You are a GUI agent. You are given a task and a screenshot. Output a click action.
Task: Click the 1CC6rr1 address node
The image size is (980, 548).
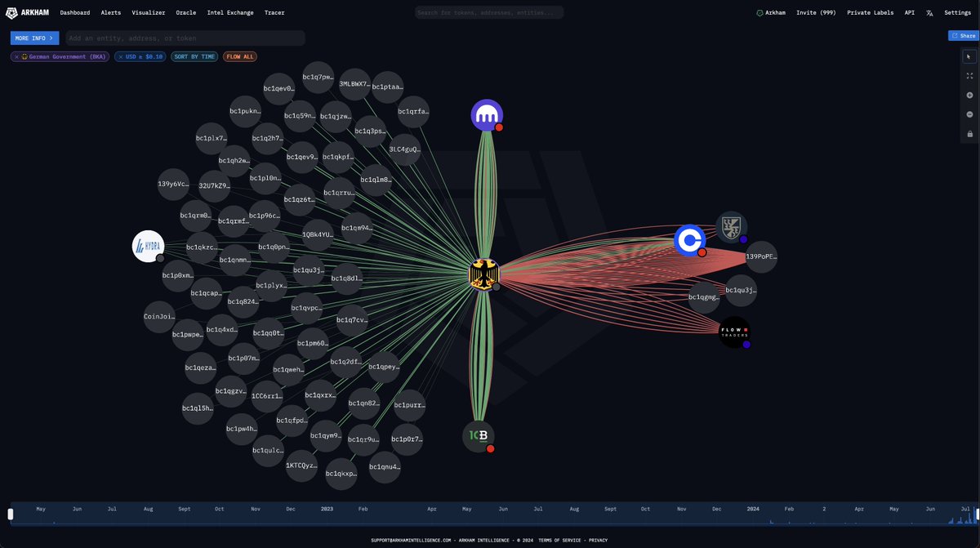click(x=267, y=396)
